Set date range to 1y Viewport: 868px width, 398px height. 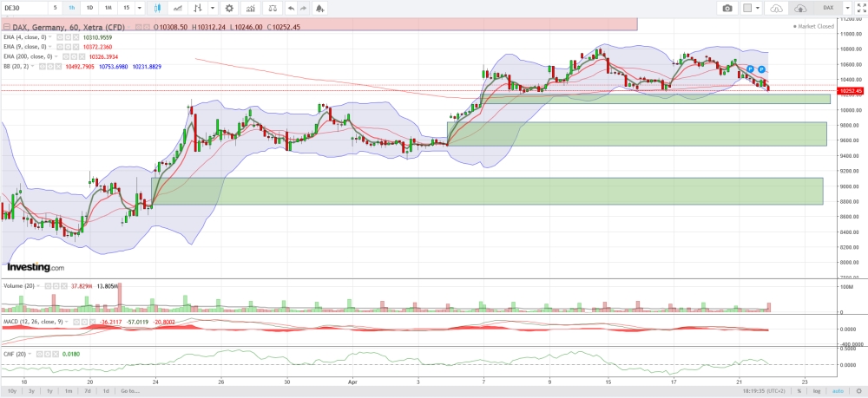[x=49, y=391]
